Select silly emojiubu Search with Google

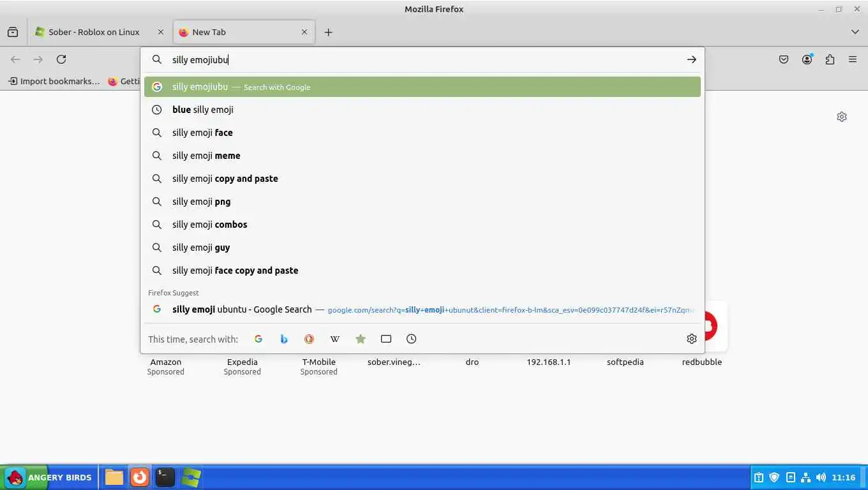423,87
